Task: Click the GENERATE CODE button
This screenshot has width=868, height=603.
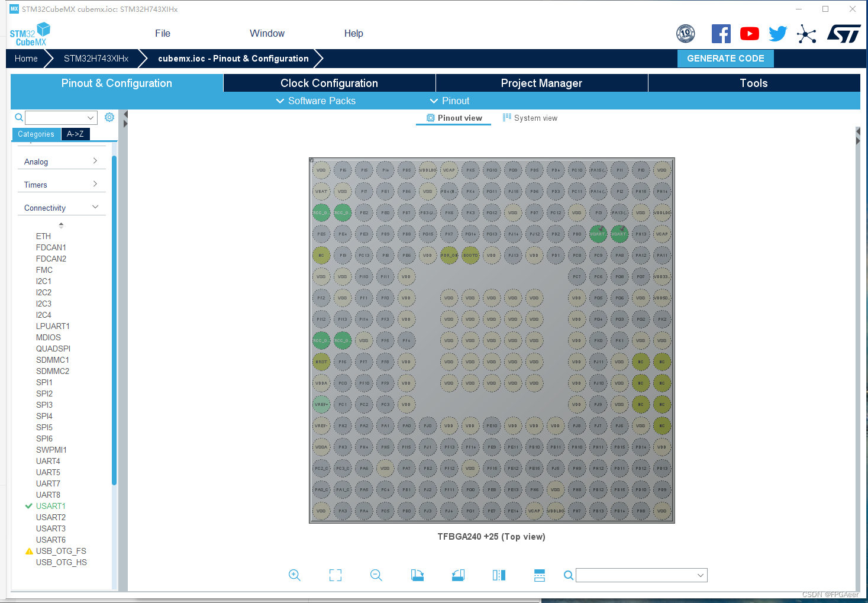Action: [725, 59]
